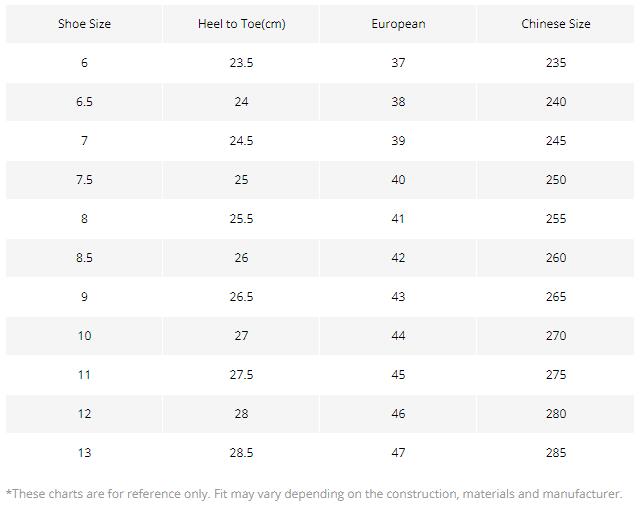Select shoe size 6.5 cell

coord(84,102)
